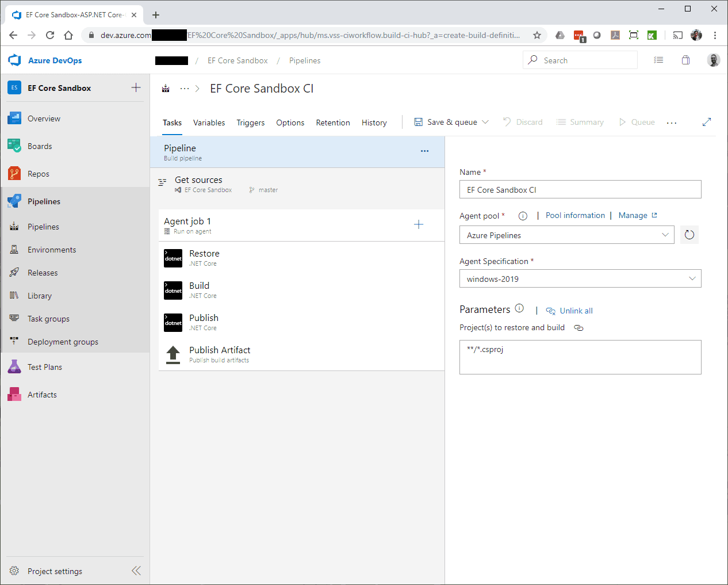Collapse the left sidebar with double chevron

tap(136, 571)
